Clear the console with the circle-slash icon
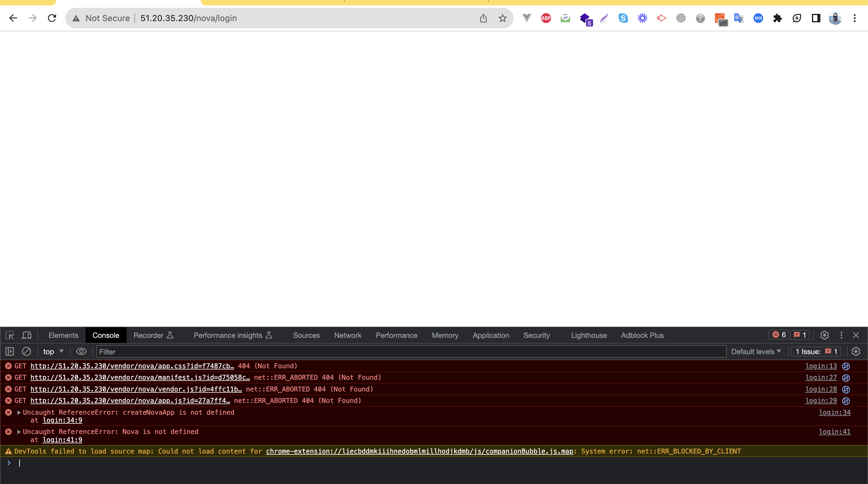This screenshot has height=484, width=868. point(27,351)
